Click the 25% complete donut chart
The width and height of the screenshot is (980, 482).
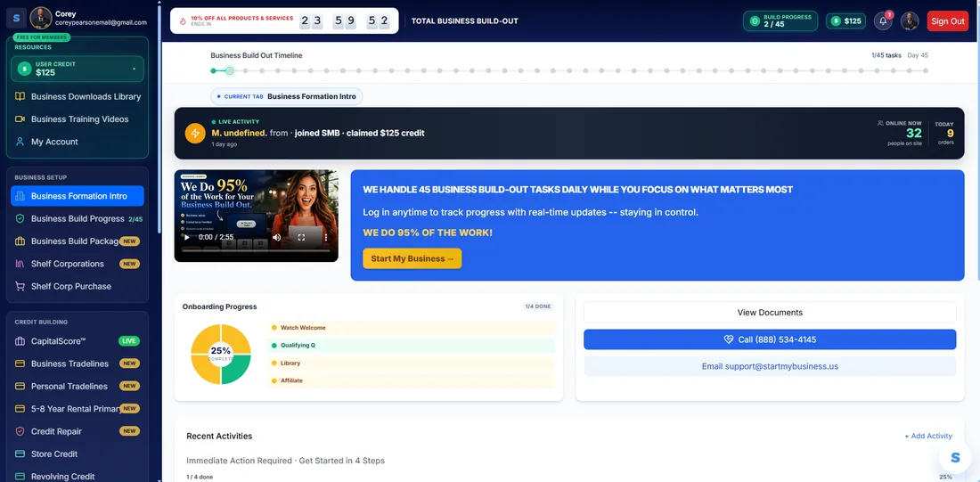coord(221,354)
